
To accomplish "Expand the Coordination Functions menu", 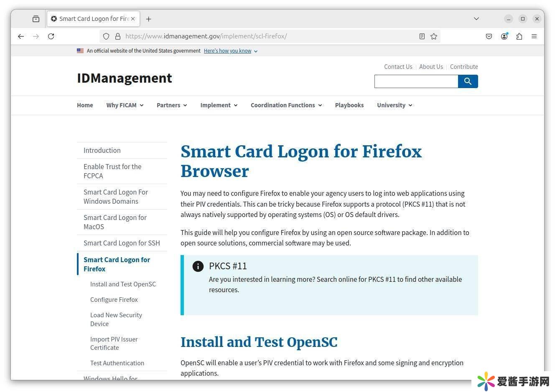I will (x=286, y=105).
